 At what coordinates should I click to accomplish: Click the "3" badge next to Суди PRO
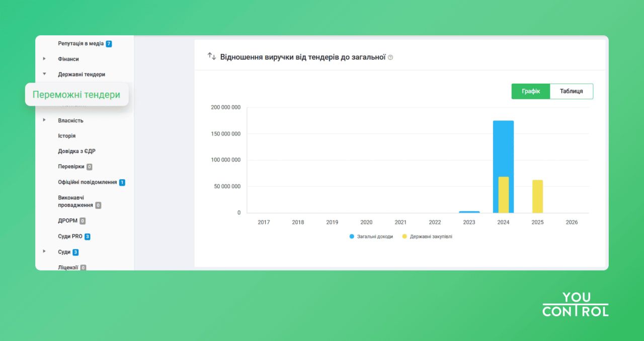[x=88, y=236]
